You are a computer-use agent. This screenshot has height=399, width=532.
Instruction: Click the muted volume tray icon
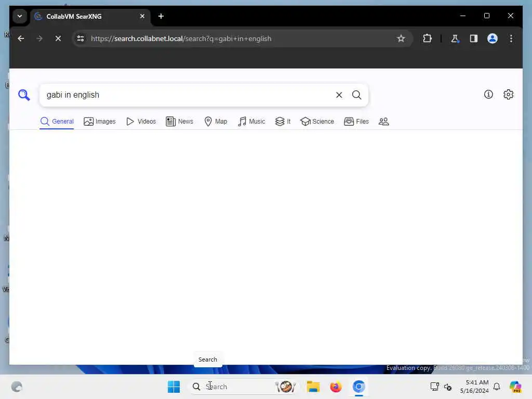pos(448,387)
